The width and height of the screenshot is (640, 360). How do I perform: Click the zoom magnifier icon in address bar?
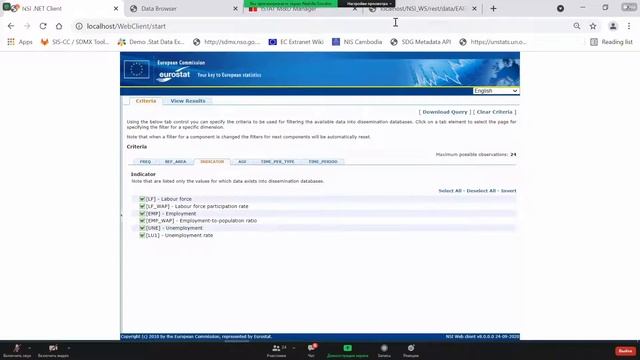(x=577, y=26)
